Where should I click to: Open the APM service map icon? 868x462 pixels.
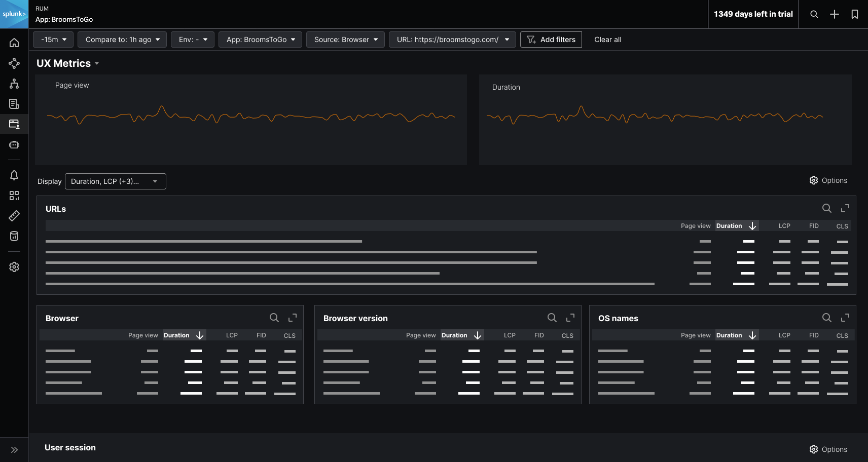(14, 63)
